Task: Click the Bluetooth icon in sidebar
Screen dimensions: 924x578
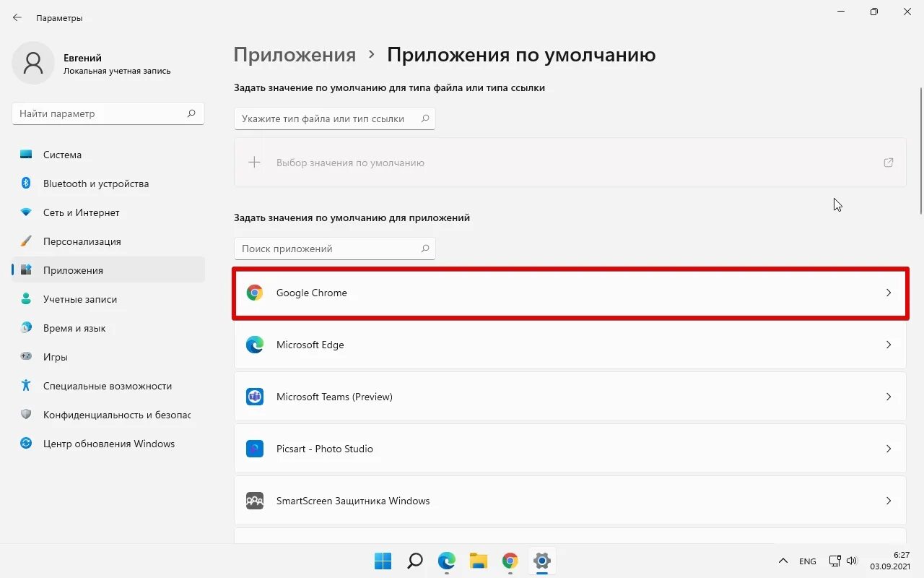Action: 26,184
